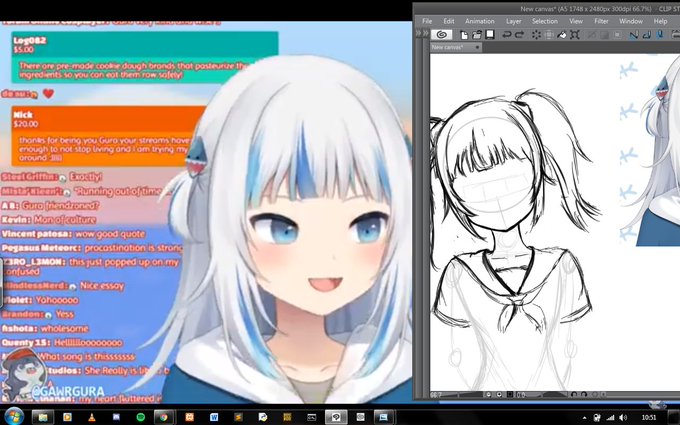Click chat message 'wow good quote'
The image size is (680, 425).
point(110,234)
